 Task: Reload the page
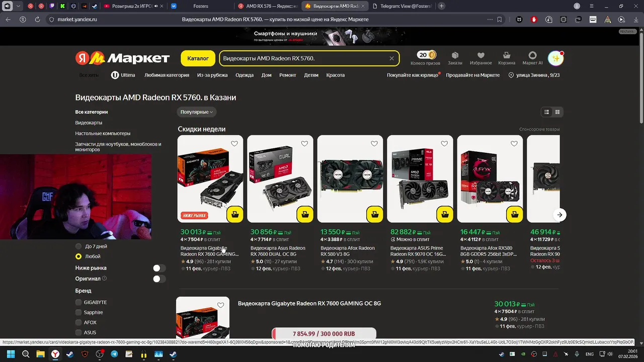[x=37, y=20]
